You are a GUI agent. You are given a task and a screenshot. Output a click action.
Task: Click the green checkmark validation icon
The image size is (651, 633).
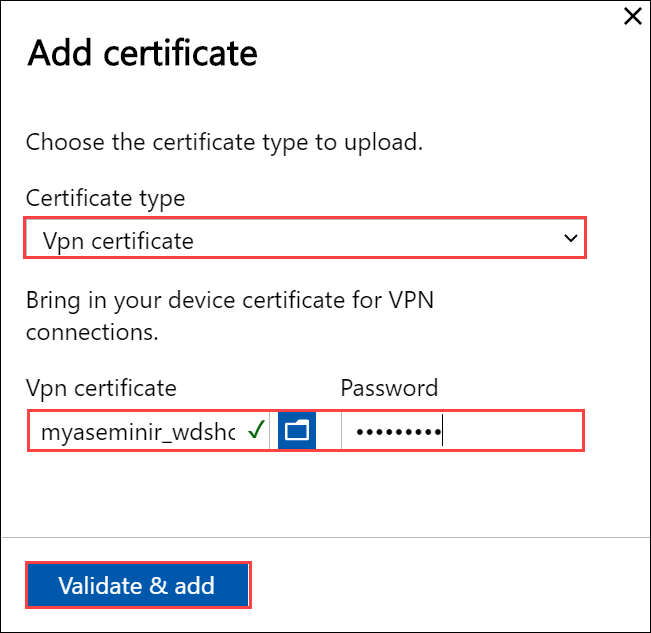point(257,431)
